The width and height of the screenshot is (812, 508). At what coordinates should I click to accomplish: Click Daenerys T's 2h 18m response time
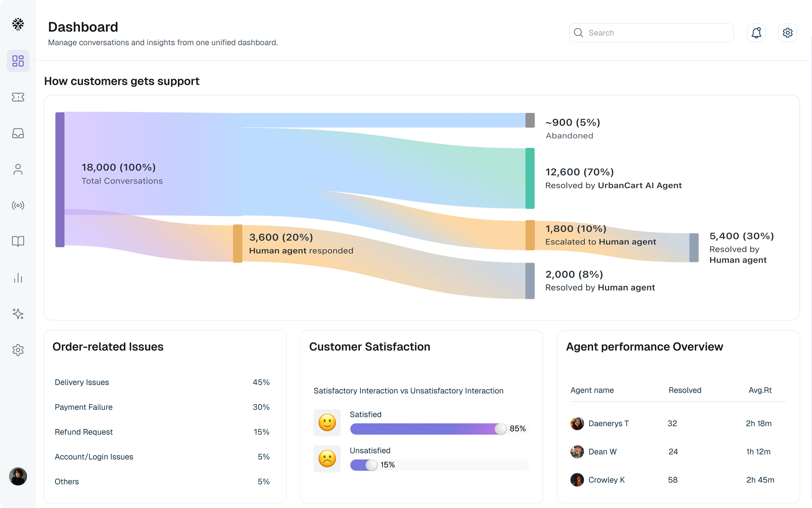tap(759, 423)
